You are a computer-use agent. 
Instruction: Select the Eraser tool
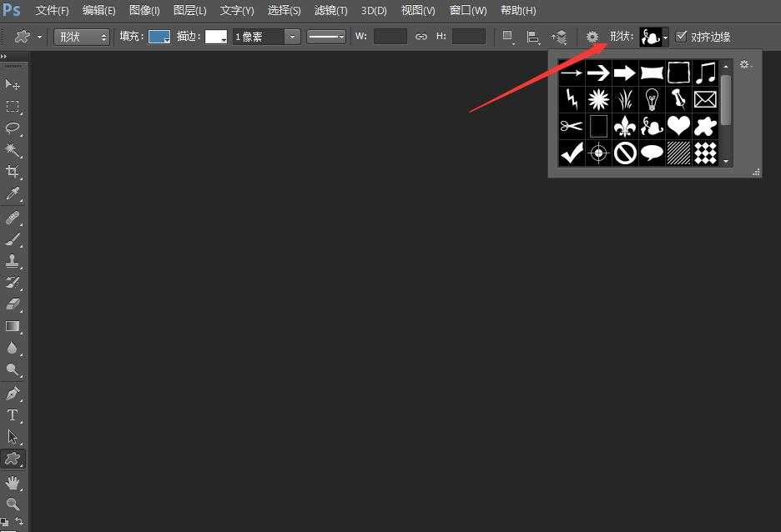click(x=13, y=304)
